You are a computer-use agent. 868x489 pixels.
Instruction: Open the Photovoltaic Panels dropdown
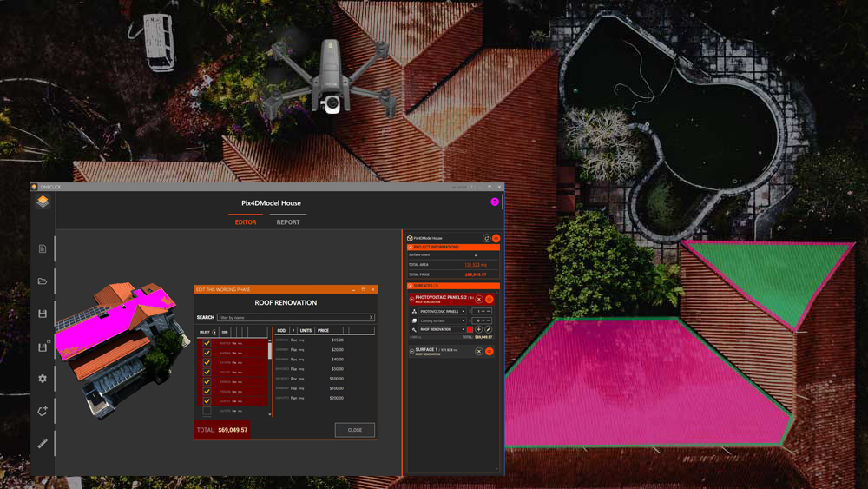442,311
